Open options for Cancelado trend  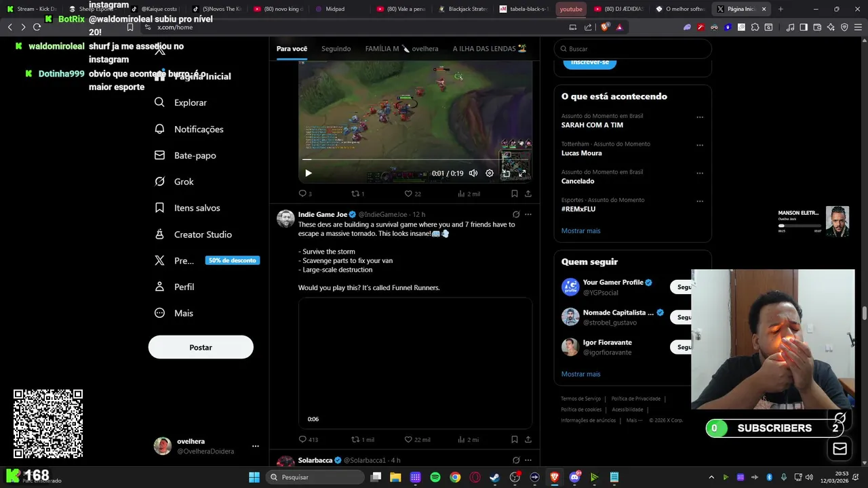[700, 174]
